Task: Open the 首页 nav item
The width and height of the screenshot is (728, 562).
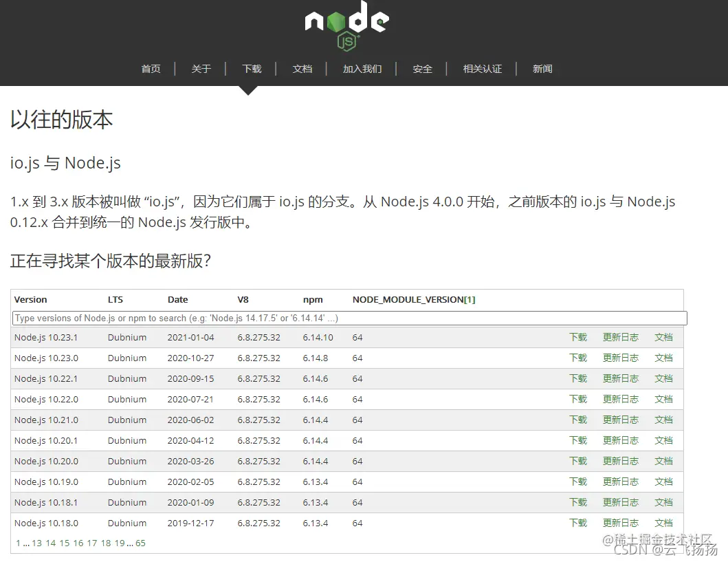Action: [x=151, y=69]
